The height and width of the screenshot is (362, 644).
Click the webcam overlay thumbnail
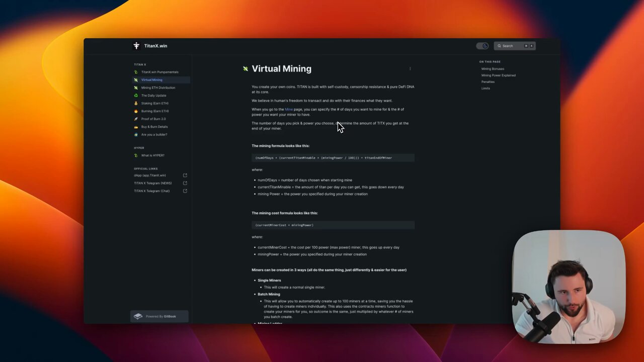coord(569,287)
